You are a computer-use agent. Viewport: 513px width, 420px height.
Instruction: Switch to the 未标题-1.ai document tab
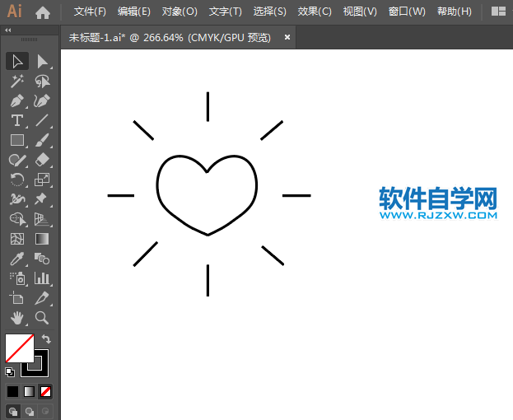(x=170, y=38)
